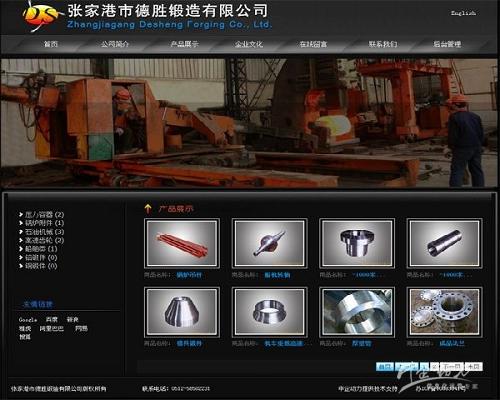Click arrow bullet beside 压力容器
The width and height of the screenshot is (500, 400).
21,214
